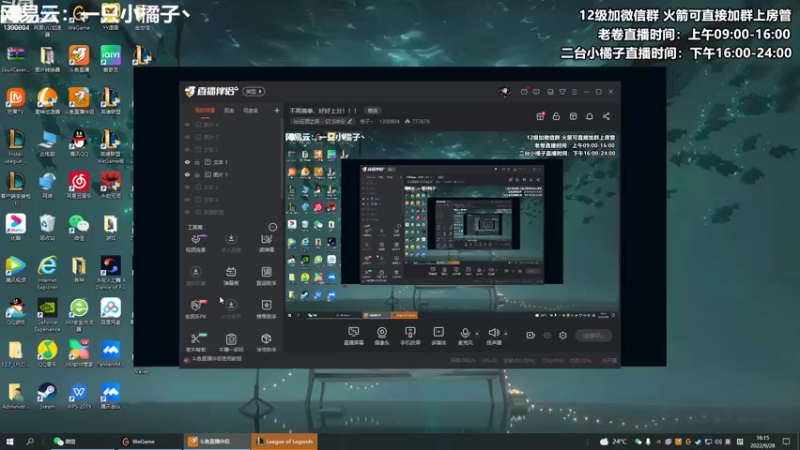Open the taskbar clock showing 16:15
The height and width of the screenshot is (450, 800).
pos(762,441)
